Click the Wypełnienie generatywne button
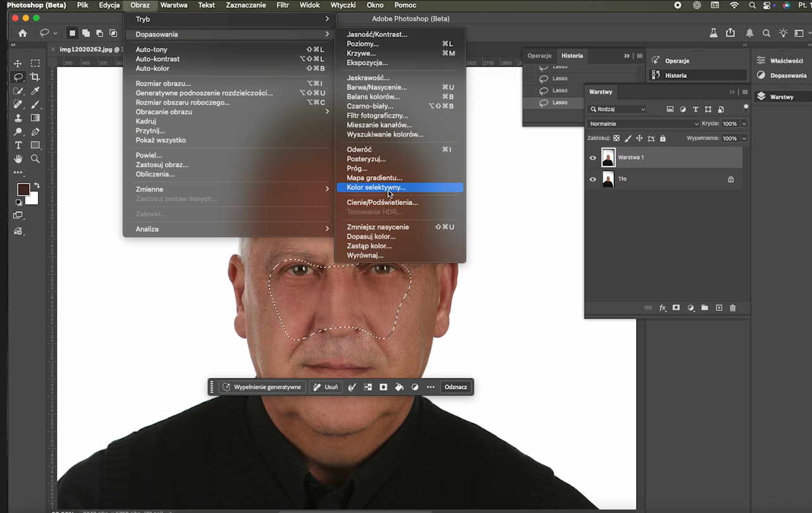The height and width of the screenshot is (513, 812). pyautogui.click(x=262, y=387)
